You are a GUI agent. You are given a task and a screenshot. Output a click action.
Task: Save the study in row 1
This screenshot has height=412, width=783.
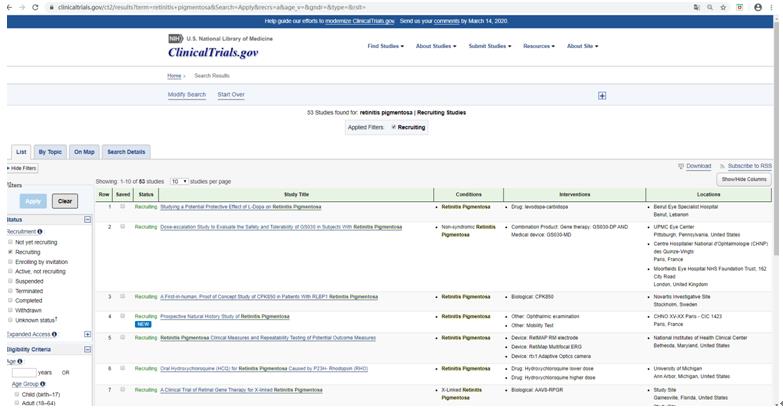pyautogui.click(x=122, y=206)
